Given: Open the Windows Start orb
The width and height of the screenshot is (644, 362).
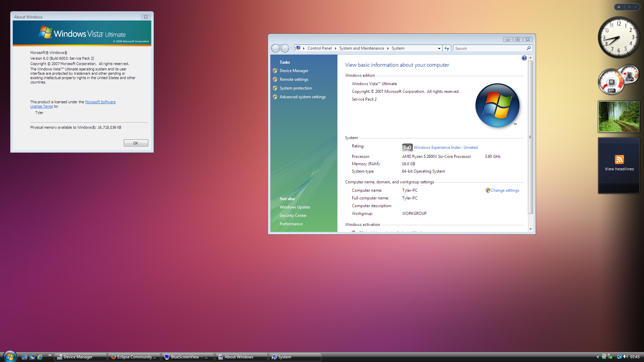Looking at the screenshot, I should (x=9, y=356).
